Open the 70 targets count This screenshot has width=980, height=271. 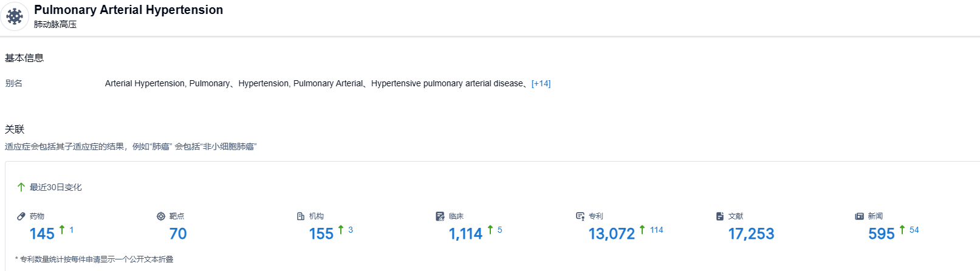[x=178, y=234]
